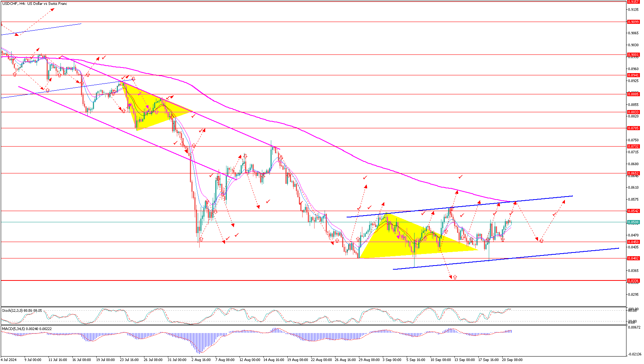The image size is (644, 364).
Task: Click the 19 Aug 08:00 time label
Action: [x=297, y=360]
